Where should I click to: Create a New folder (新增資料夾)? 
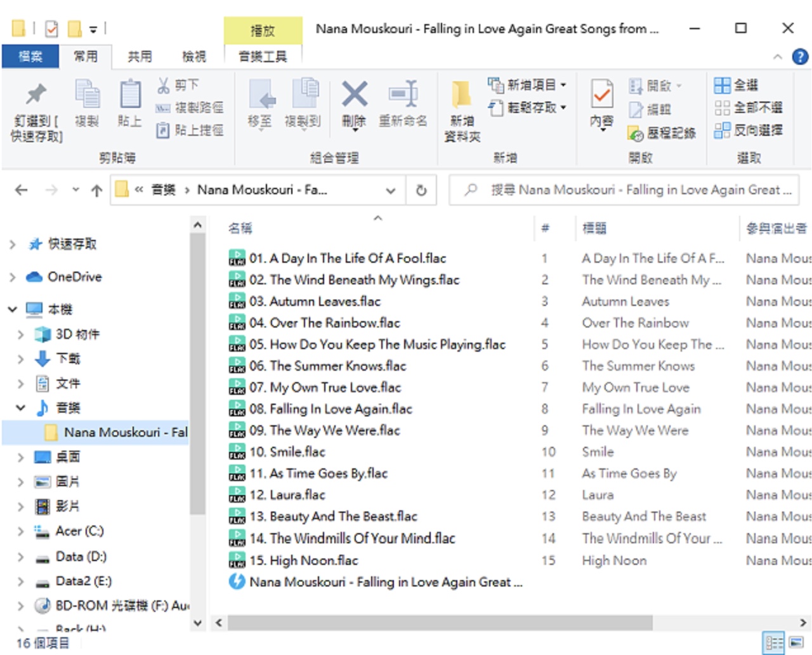pyautogui.click(x=462, y=112)
